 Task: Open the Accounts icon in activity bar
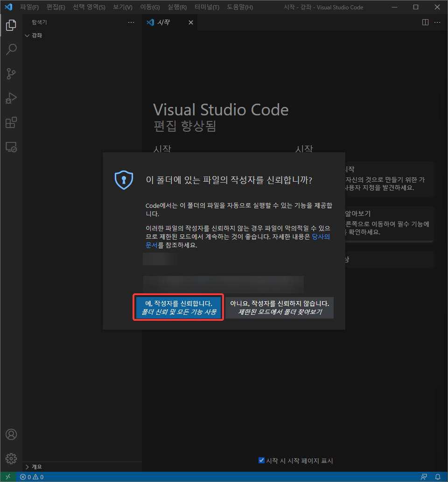(x=11, y=434)
